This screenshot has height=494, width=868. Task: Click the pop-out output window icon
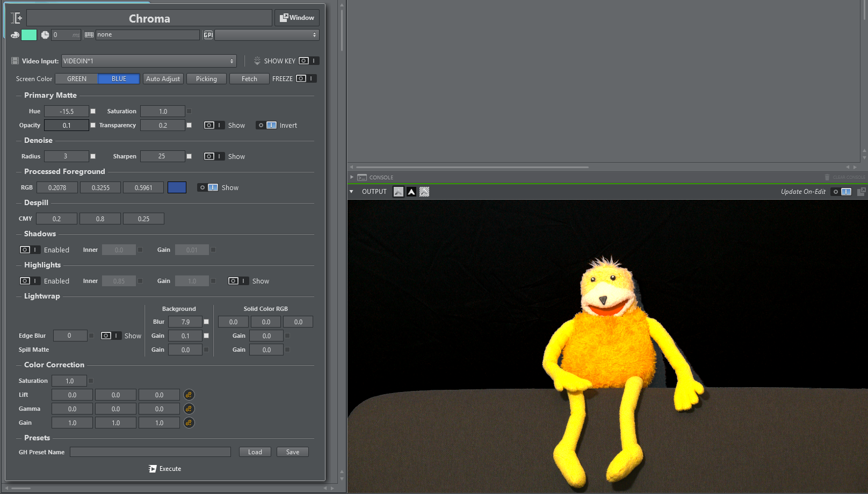coord(862,192)
